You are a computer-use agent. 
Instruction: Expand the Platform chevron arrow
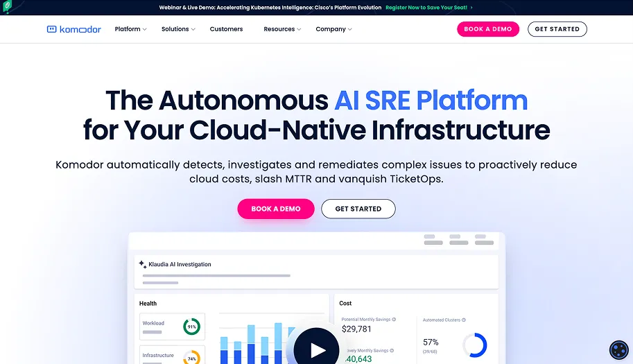coord(144,29)
